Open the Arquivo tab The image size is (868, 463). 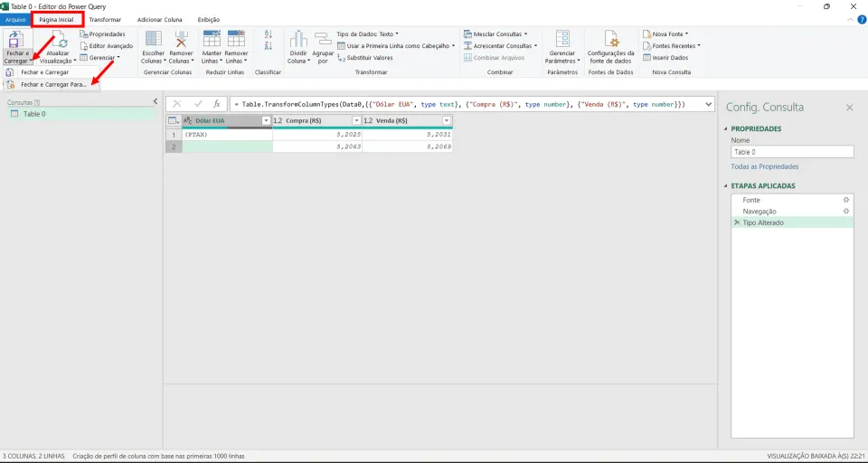(15, 19)
